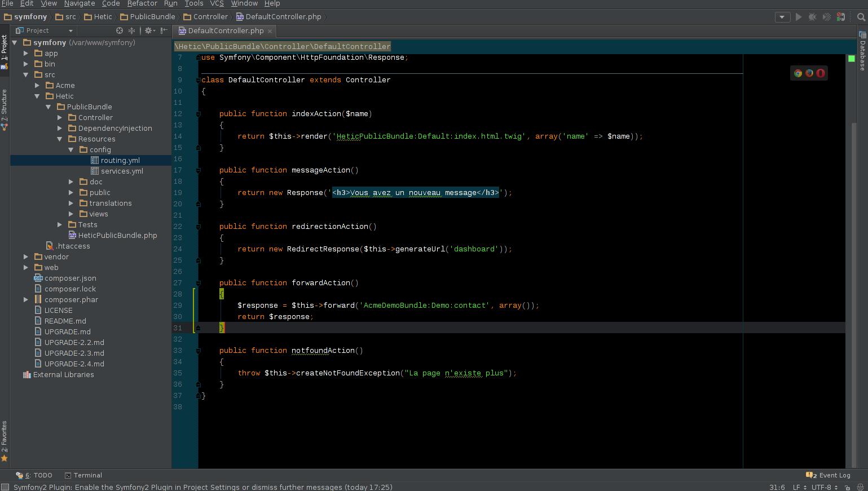Open Project panel gear settings menu

click(x=149, y=30)
